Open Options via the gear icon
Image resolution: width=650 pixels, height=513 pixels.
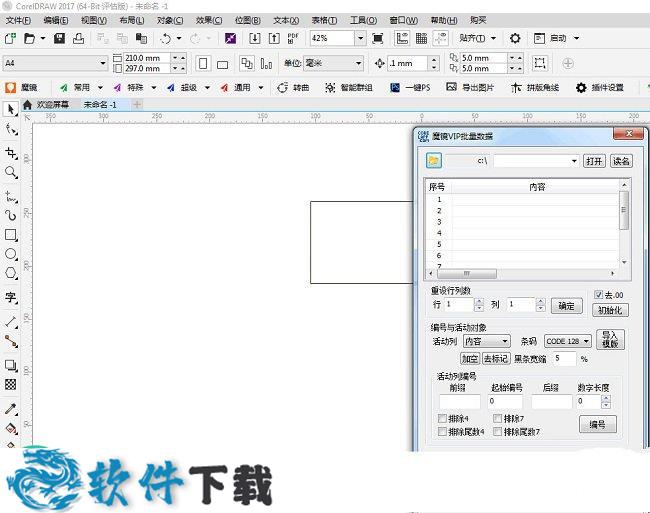[x=515, y=39]
